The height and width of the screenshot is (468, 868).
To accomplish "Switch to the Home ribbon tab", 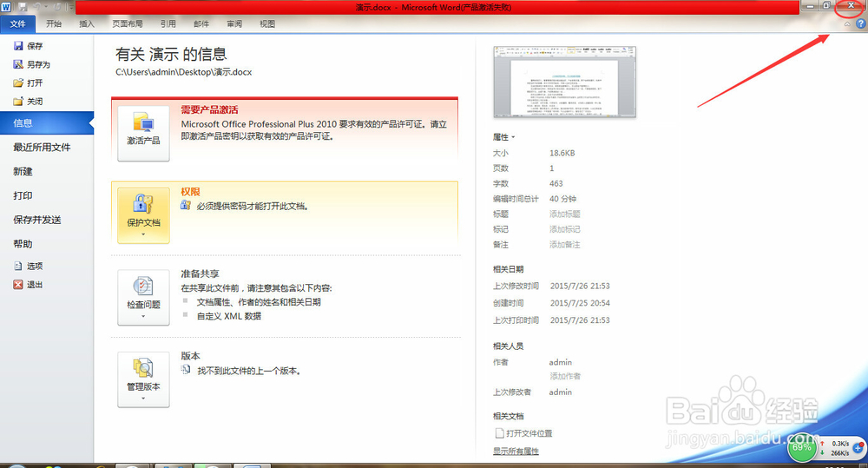I will coord(54,23).
